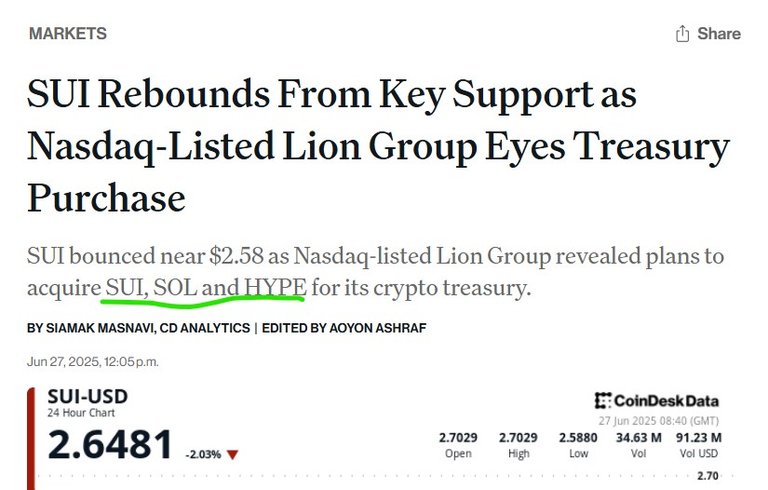The width and height of the screenshot is (768, 490).
Task: Click the 24 Hour Chart label
Action: coord(81,413)
